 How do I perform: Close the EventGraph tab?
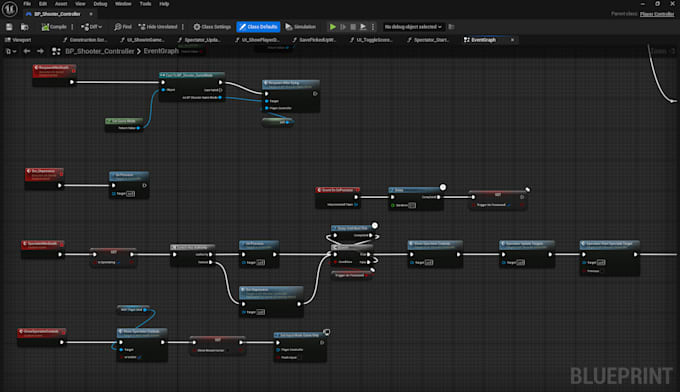(x=512, y=40)
